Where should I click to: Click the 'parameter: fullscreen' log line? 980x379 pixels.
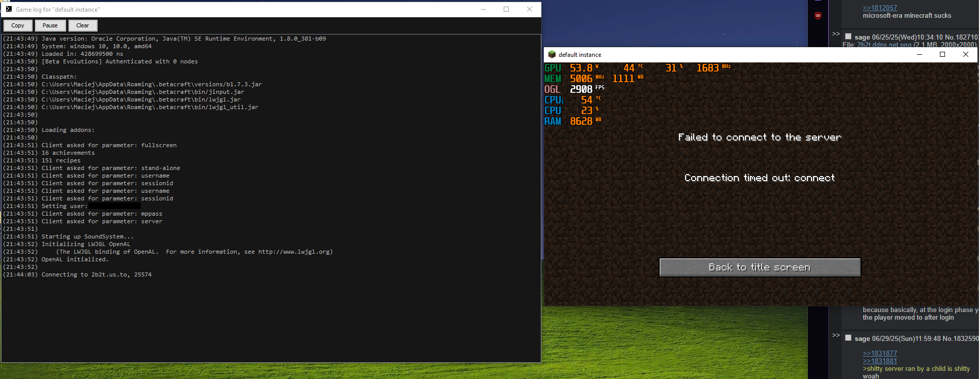[x=90, y=145]
